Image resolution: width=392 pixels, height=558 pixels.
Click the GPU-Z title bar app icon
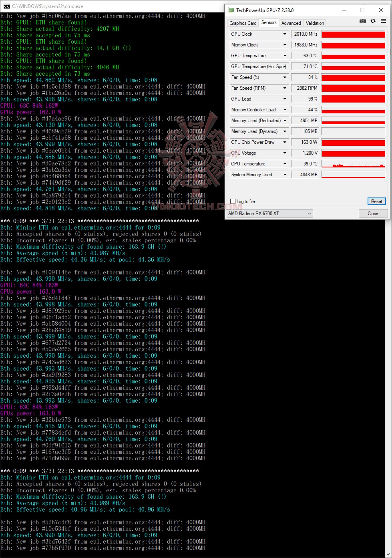click(x=231, y=10)
